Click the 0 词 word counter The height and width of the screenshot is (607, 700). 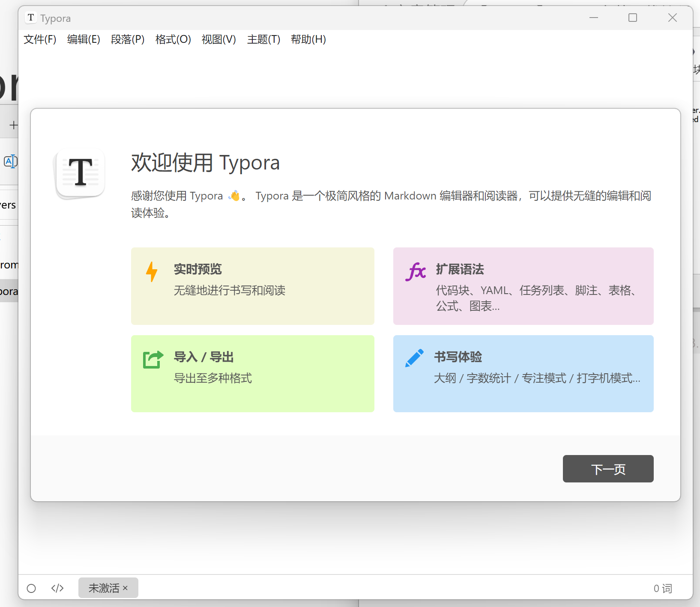(x=663, y=588)
